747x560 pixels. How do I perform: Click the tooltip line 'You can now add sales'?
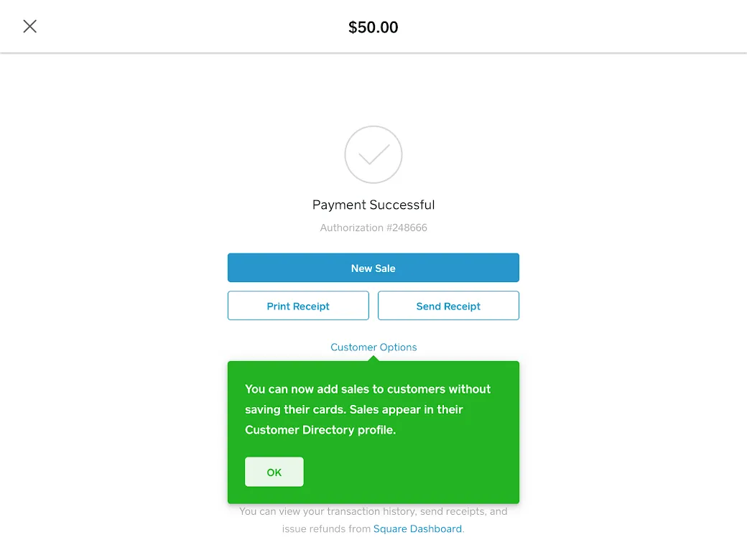click(368, 389)
